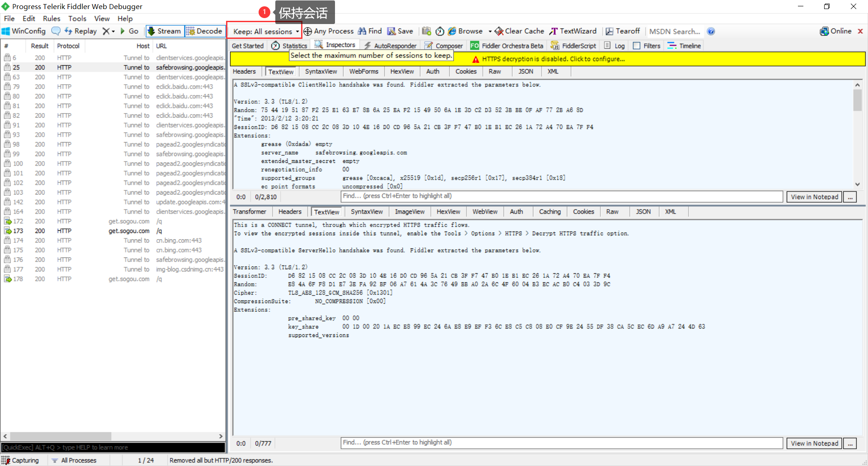The height and width of the screenshot is (466, 868).
Task: Click the comment bubble icon
Action: (x=56, y=31)
